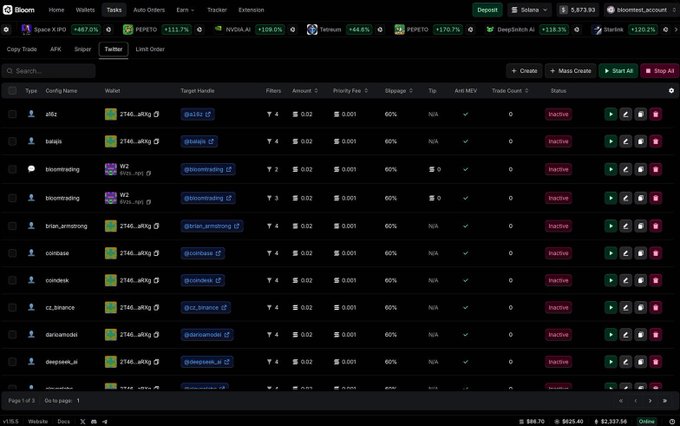
Task: Delete the cz_binance task
Action: (655, 308)
